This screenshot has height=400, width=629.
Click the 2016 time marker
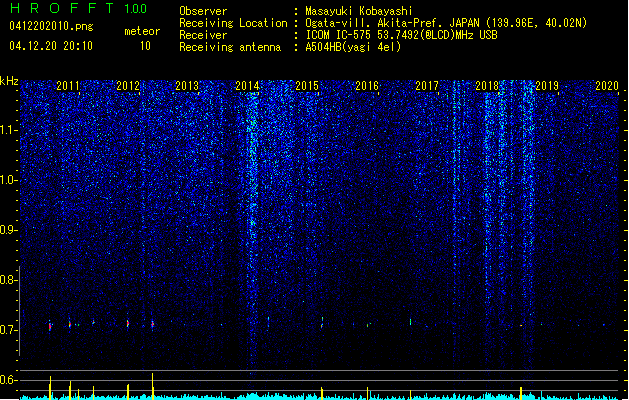(x=367, y=85)
